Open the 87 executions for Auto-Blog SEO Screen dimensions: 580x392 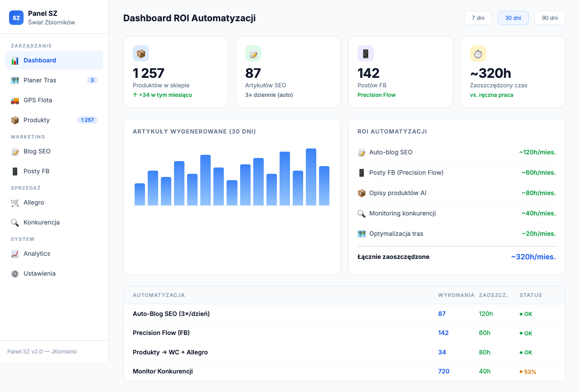442,314
